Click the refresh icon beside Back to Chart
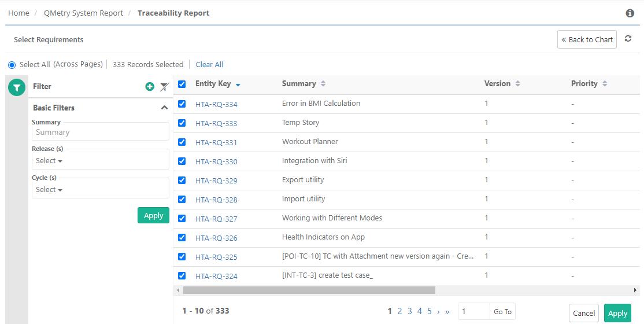 click(628, 39)
